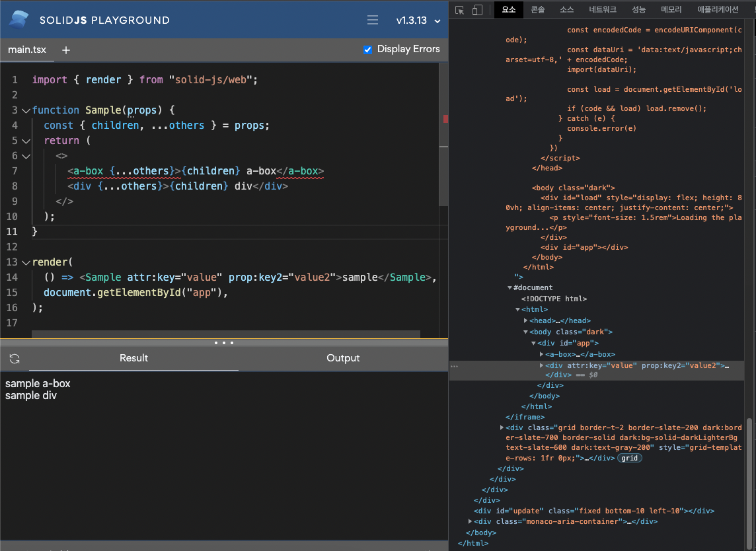This screenshot has width=756, height=551.
Task: Collapse the Sample function fold on line 3
Action: (26, 110)
